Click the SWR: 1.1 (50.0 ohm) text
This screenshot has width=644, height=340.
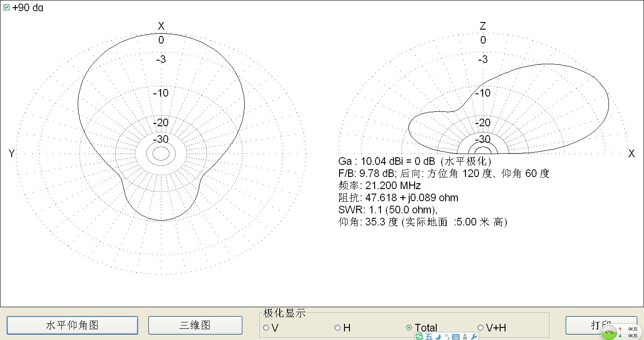388,210
